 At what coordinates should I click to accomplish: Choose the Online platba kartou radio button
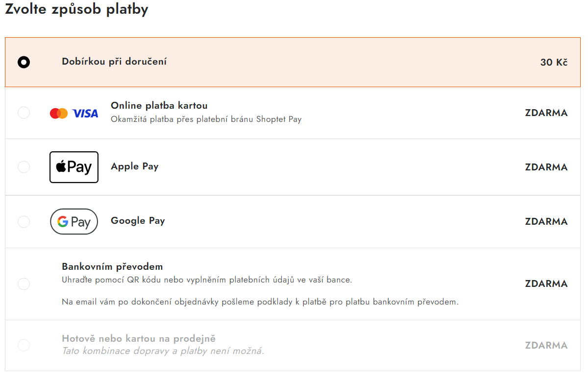click(24, 113)
